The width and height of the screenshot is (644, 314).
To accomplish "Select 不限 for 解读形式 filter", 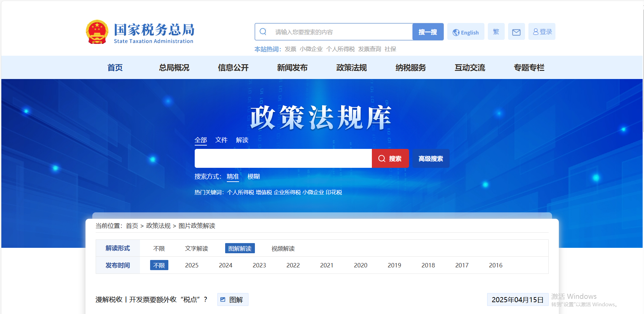I will coord(159,248).
